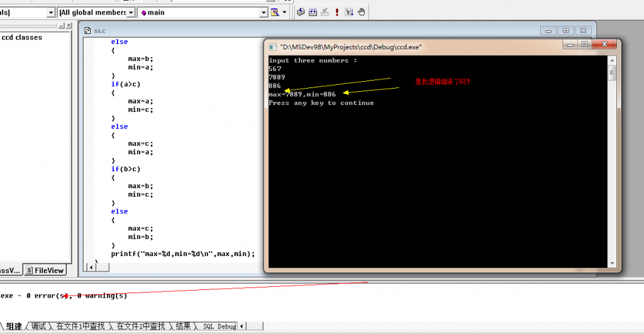The image size is (644, 334).
Task: Maximize the ccd.exe console window
Action: point(585,45)
